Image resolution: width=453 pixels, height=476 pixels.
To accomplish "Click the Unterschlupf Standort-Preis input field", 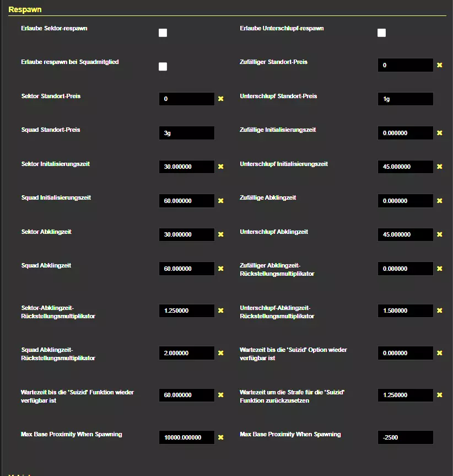I will click(405, 99).
